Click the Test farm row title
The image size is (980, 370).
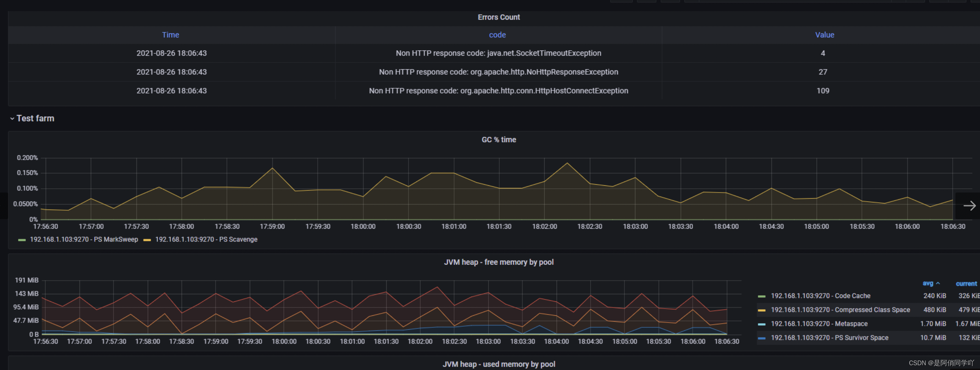(35, 118)
